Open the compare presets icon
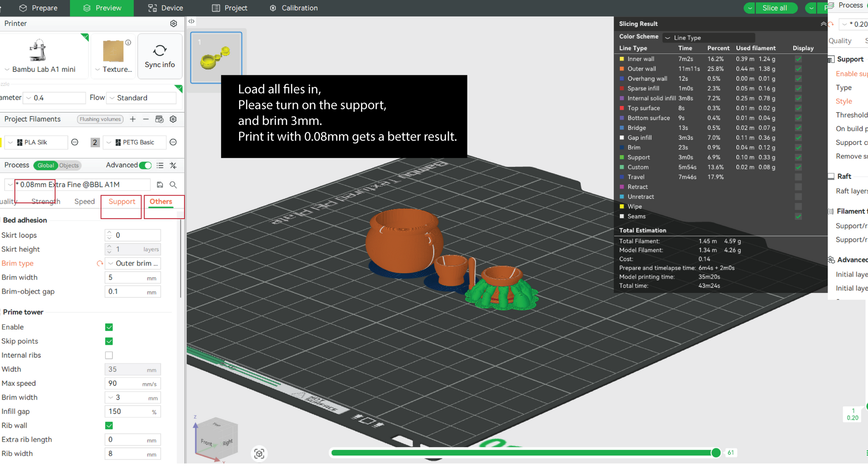868x467 pixels. [174, 165]
